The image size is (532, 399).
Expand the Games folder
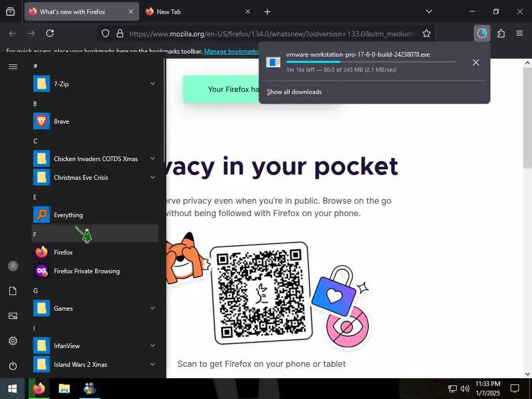coord(95,308)
